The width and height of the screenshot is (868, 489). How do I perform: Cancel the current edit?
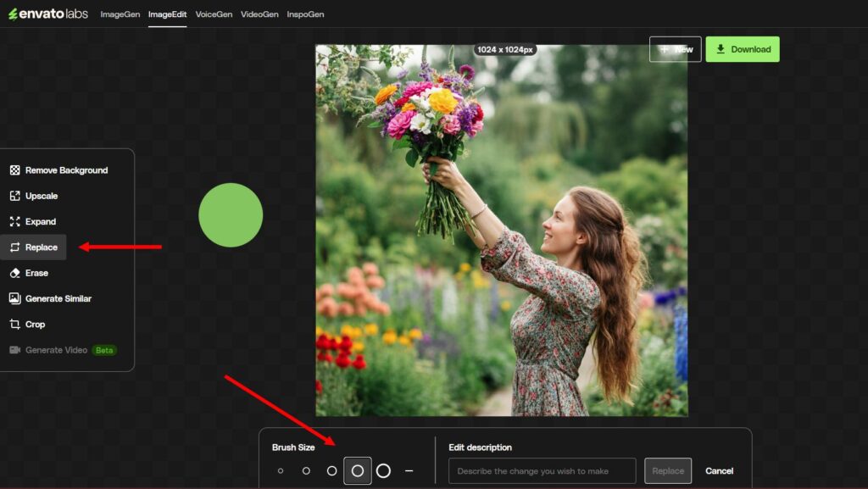coord(720,470)
